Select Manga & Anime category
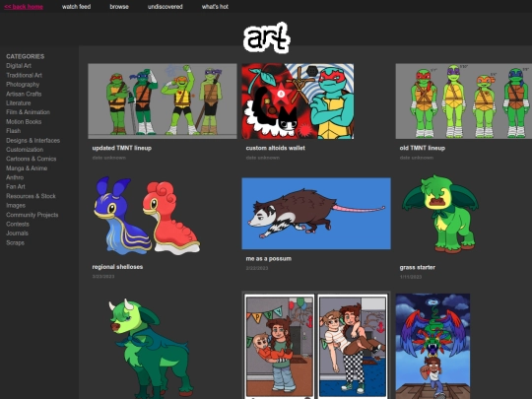 [x=27, y=167]
